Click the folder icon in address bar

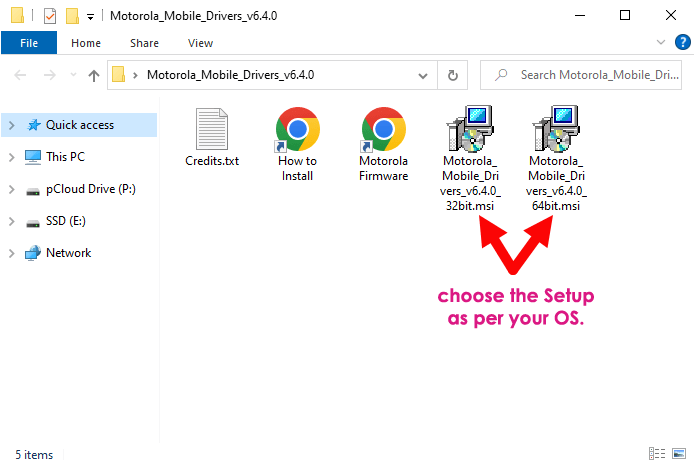click(x=118, y=74)
